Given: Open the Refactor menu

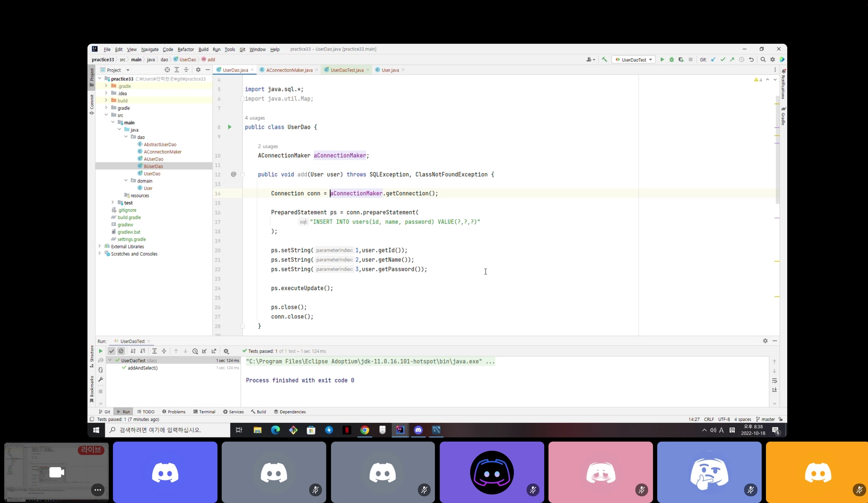Looking at the screenshot, I should (185, 49).
